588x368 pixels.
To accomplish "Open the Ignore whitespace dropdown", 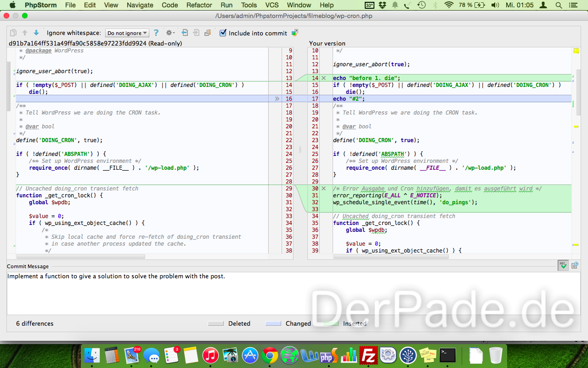I will 127,33.
